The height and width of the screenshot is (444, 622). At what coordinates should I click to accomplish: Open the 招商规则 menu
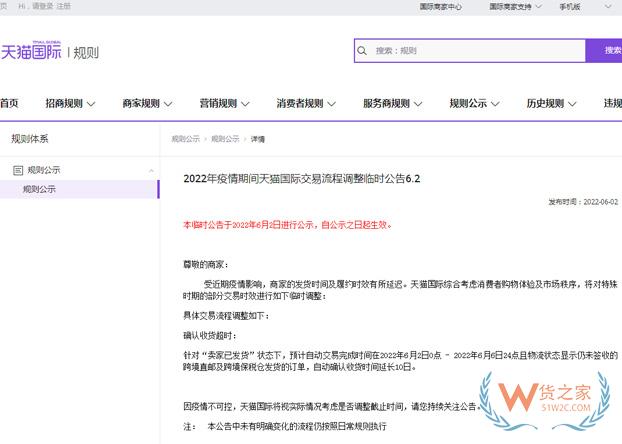coord(64,103)
